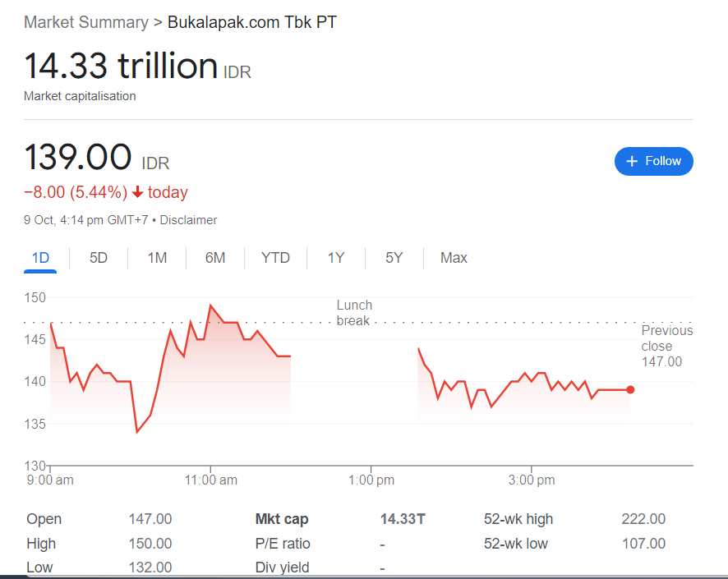Click the red current-price dot on chart

630,389
